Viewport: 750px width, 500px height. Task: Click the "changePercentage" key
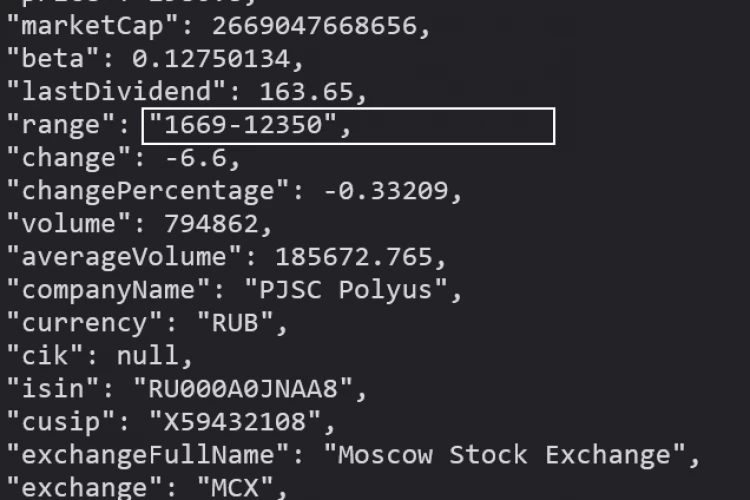point(147,191)
